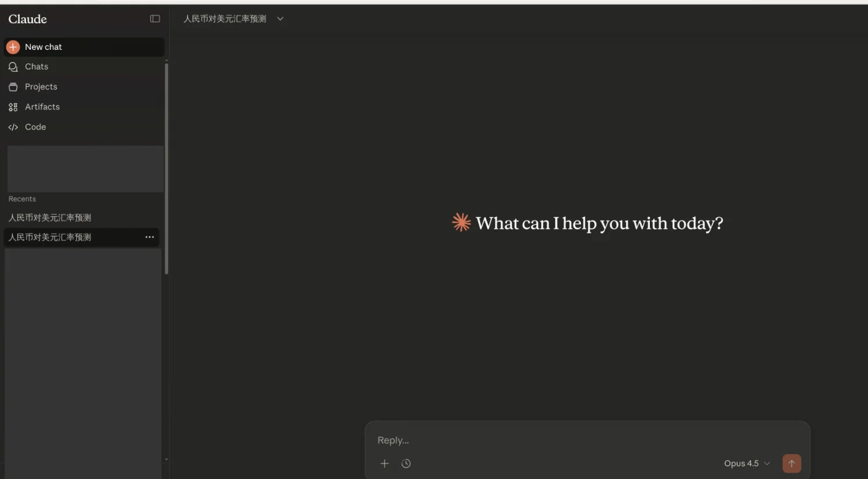
Task: Click the Claude logo at top left
Action: [x=28, y=19]
